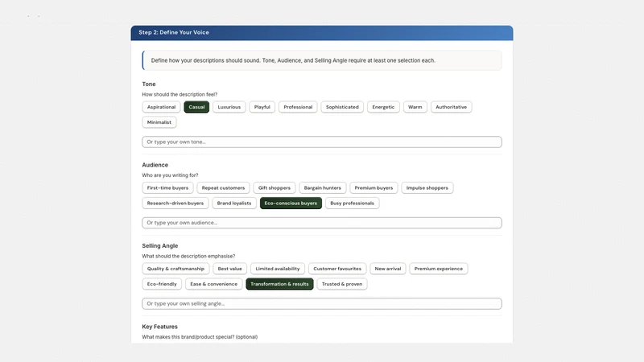Viewport: 644px width, 362px height.
Task: Deselect the Casual tone chip
Action: [196, 107]
